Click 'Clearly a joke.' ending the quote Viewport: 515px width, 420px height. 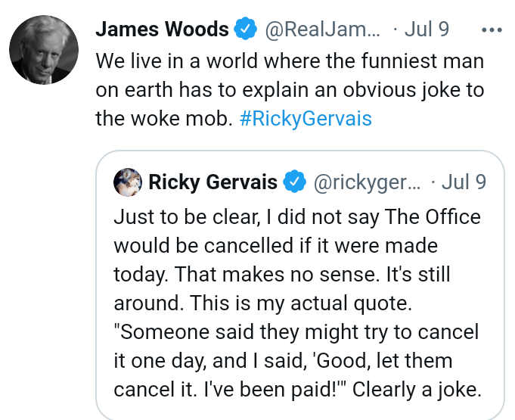click(x=417, y=388)
